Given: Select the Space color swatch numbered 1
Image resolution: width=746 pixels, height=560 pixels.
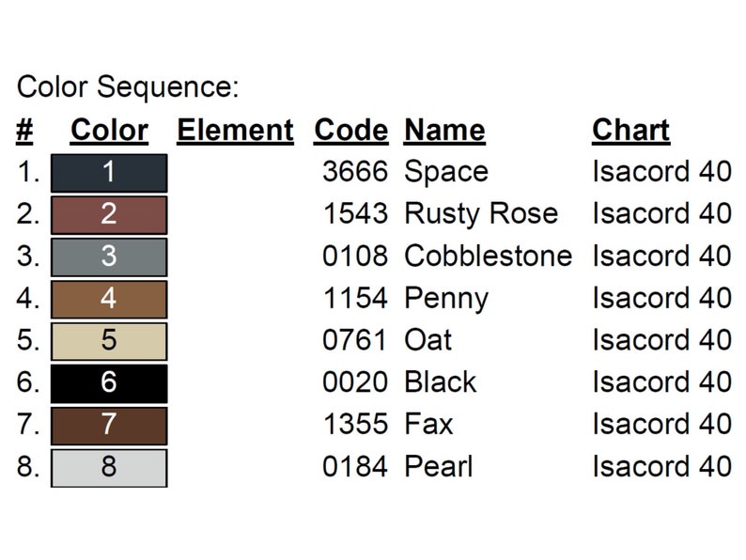Looking at the screenshot, I should point(109,173).
